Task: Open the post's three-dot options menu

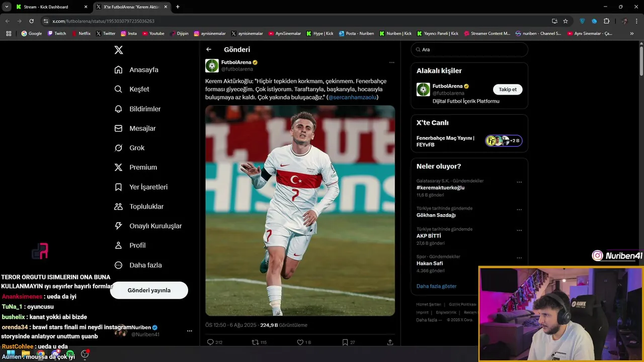Action: (391, 62)
